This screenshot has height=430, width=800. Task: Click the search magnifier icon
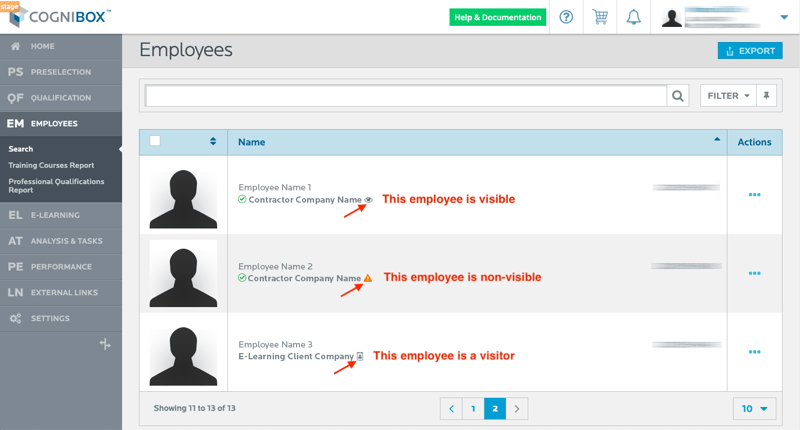click(678, 96)
